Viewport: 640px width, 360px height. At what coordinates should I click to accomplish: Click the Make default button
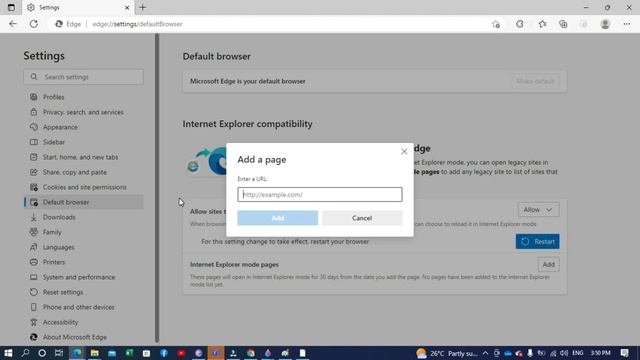pos(535,81)
